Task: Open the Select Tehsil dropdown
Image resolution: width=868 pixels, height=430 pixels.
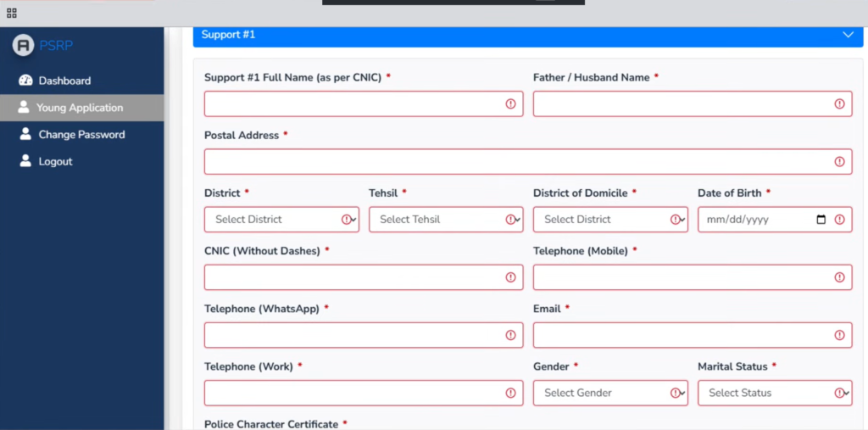Action: point(445,220)
